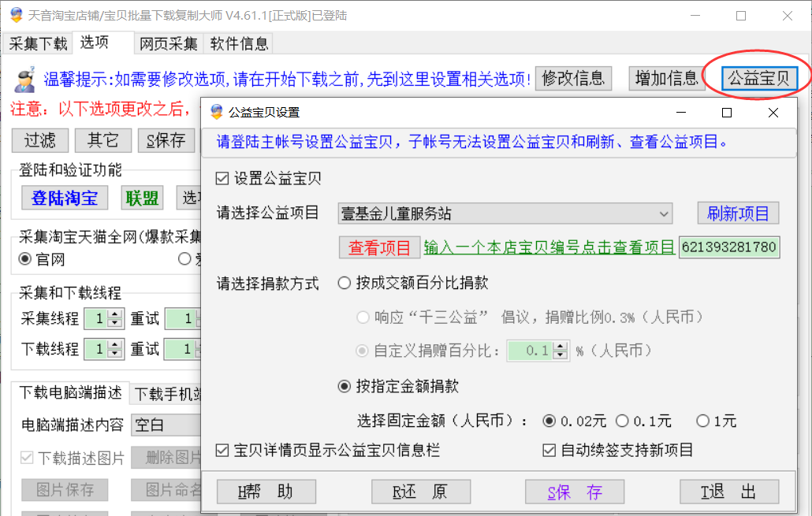
Task: Click the 登陆淘宝 button
Action: (64, 198)
